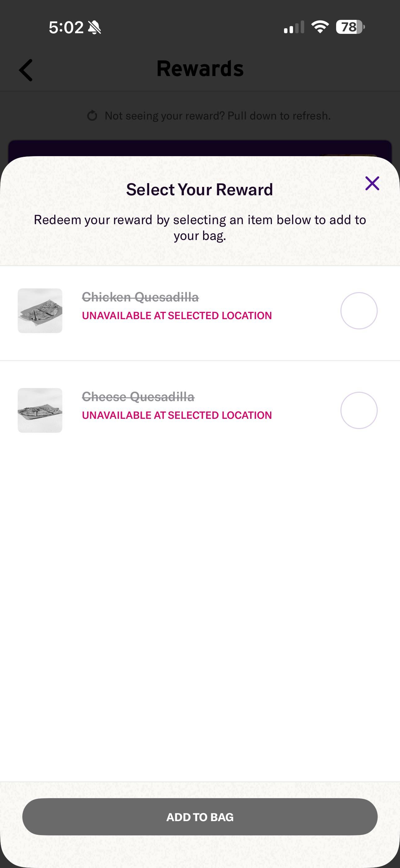The image size is (400, 868).
Task: Tap the "Not seeing your reward?" refresh hint
Action: (217, 116)
